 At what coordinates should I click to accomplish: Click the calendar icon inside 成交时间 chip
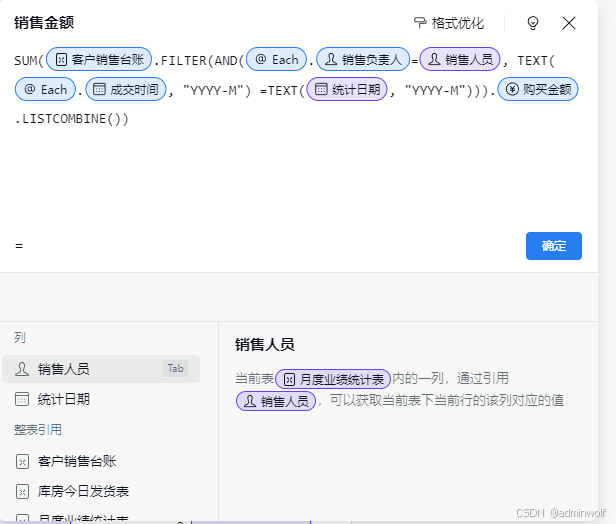[99, 89]
